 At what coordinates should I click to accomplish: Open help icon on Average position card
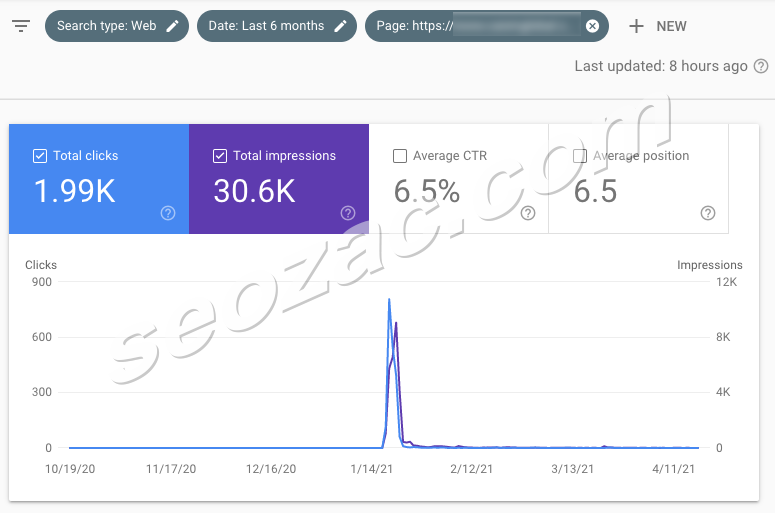708,213
